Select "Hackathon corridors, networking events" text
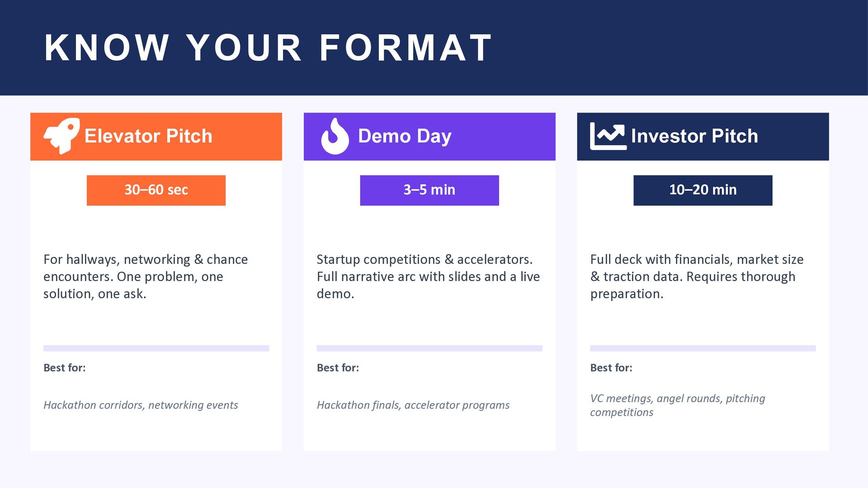Screen dimensions: 868x488 141,405
